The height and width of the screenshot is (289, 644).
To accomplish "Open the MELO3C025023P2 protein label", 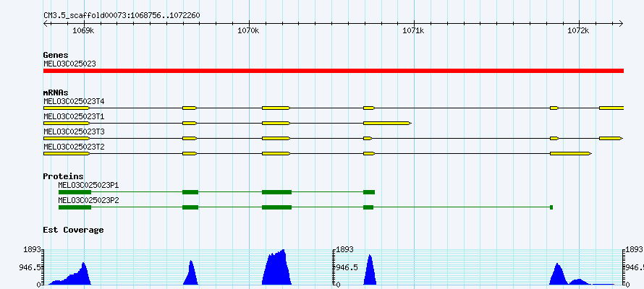I will click(x=88, y=200).
